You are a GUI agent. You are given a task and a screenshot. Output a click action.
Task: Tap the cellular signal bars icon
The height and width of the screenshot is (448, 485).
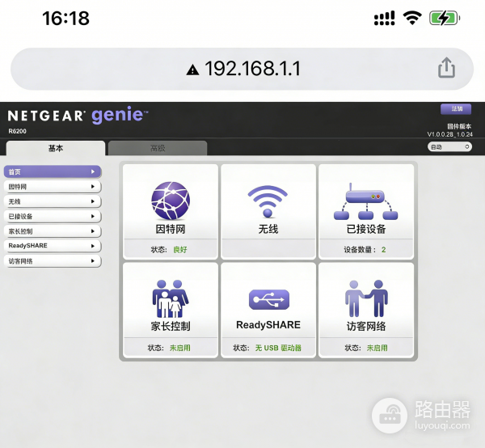coord(384,19)
